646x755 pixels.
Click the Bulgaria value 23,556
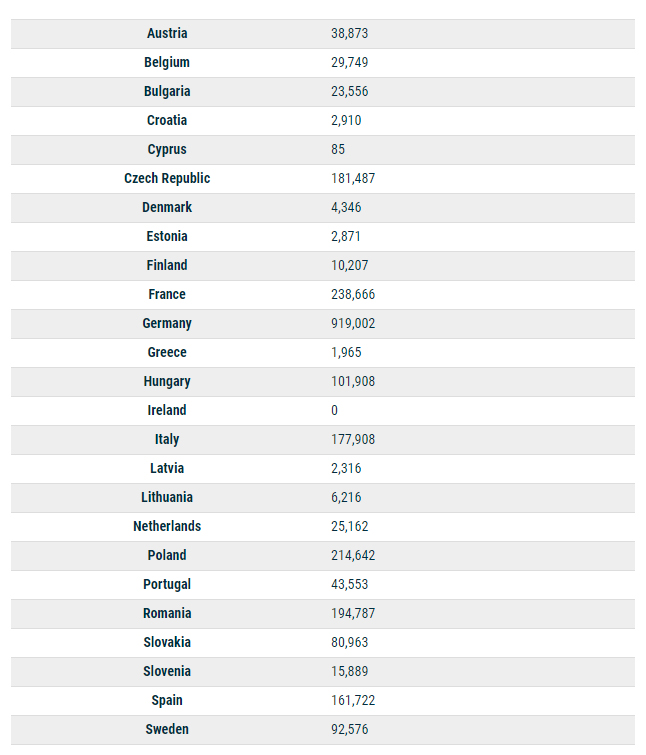(x=350, y=91)
